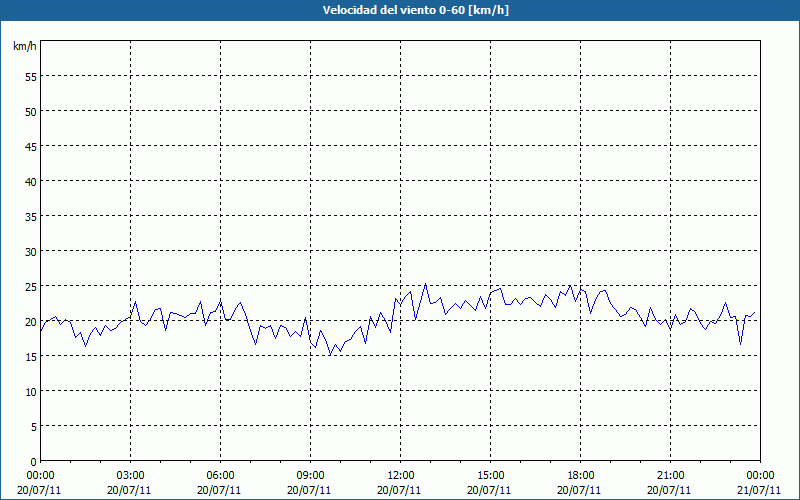Click the 21/07/11 date label
The height and width of the screenshot is (500, 800).
tap(760, 490)
